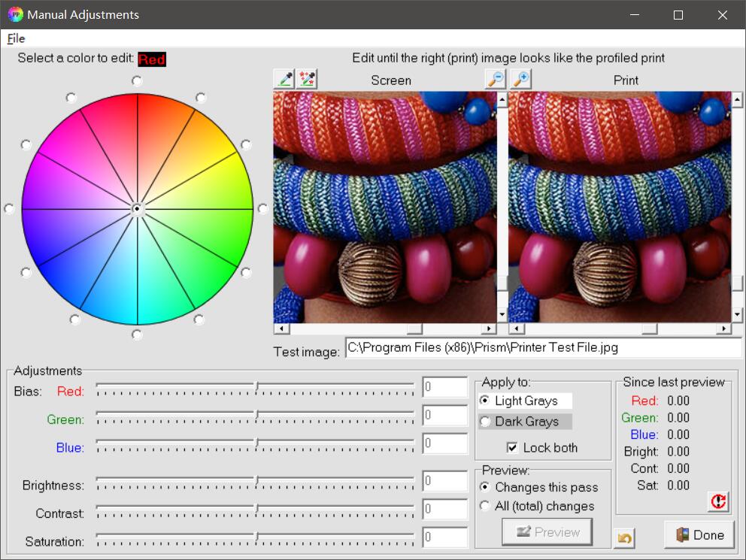
Task: Open the File menu
Action: [x=16, y=38]
